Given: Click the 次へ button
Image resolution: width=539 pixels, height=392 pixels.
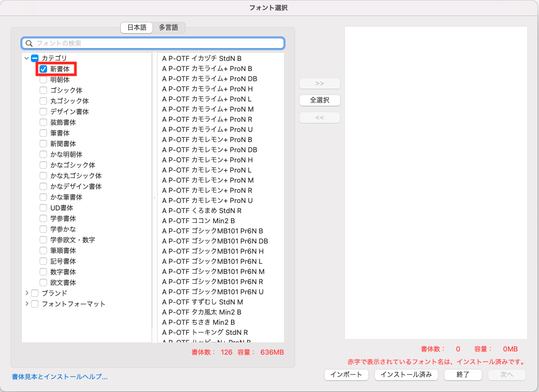Looking at the screenshot, I should point(507,374).
